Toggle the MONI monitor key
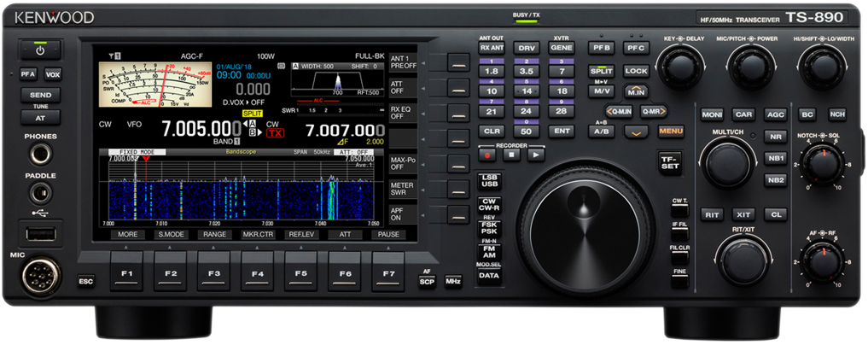This screenshot has width=868, height=345. tap(712, 114)
